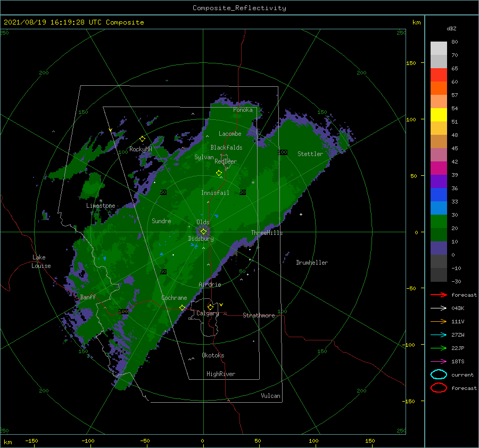
Task: Click the Lake Louise map label
Action: click(x=41, y=262)
